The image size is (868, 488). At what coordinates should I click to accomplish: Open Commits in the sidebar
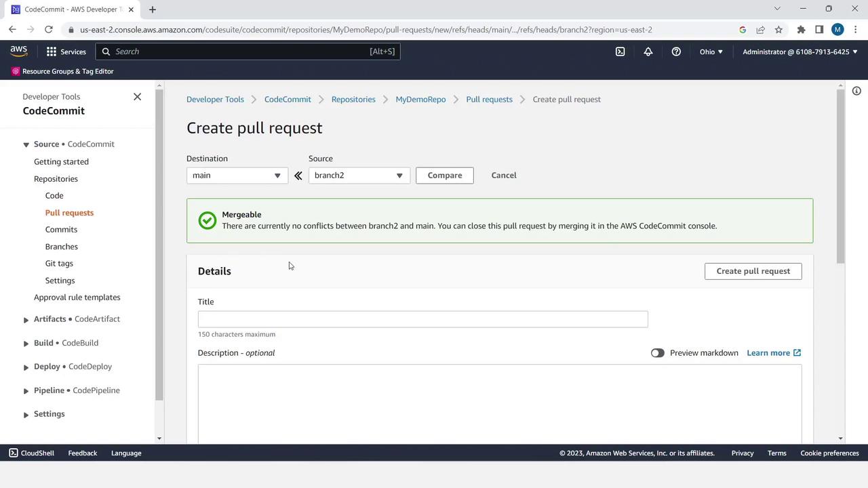click(x=61, y=230)
